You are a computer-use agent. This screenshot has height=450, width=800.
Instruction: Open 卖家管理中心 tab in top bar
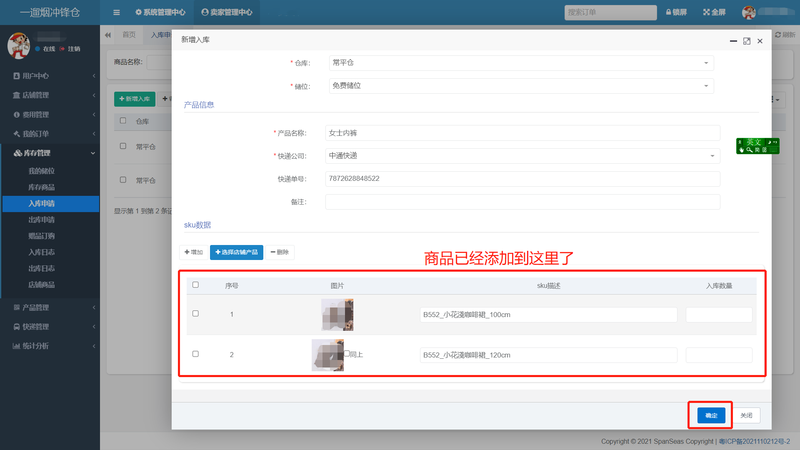227,12
